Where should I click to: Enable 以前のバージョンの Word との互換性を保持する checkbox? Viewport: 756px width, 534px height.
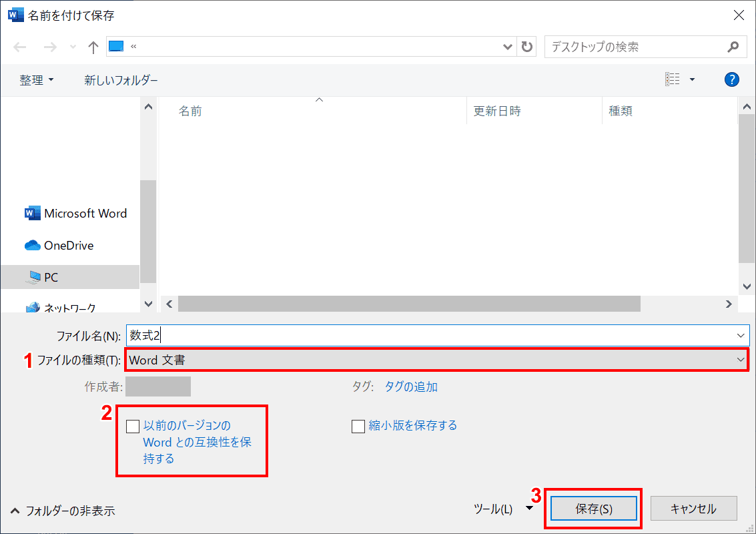click(x=133, y=427)
